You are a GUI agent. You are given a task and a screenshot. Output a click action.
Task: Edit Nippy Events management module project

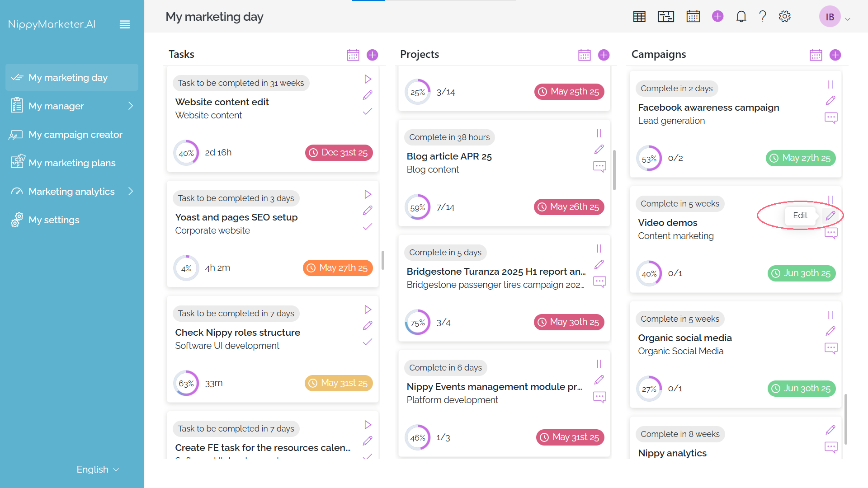[x=599, y=380]
